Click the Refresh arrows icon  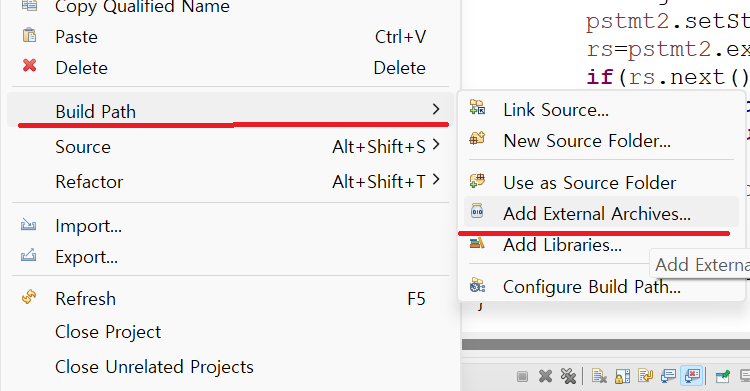(29, 297)
